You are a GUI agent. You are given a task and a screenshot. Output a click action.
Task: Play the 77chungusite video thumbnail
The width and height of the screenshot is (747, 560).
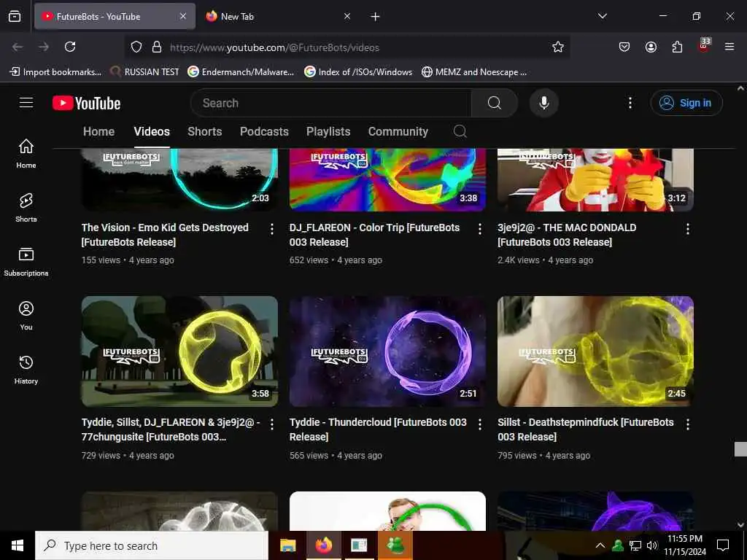coord(179,351)
